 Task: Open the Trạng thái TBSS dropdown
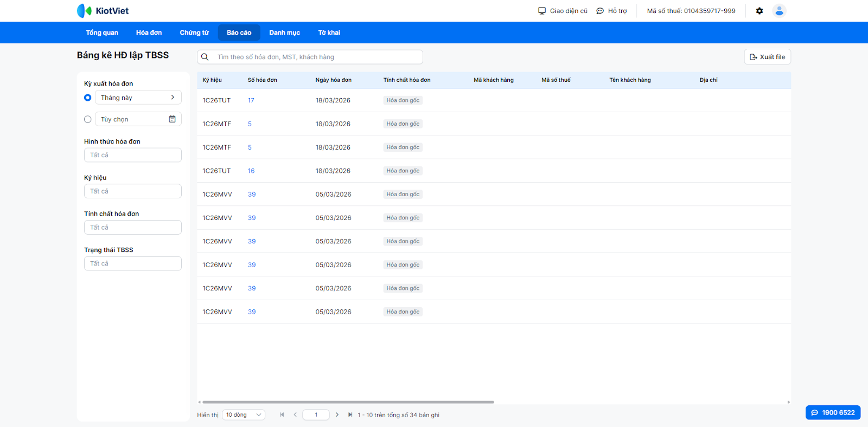(132, 263)
